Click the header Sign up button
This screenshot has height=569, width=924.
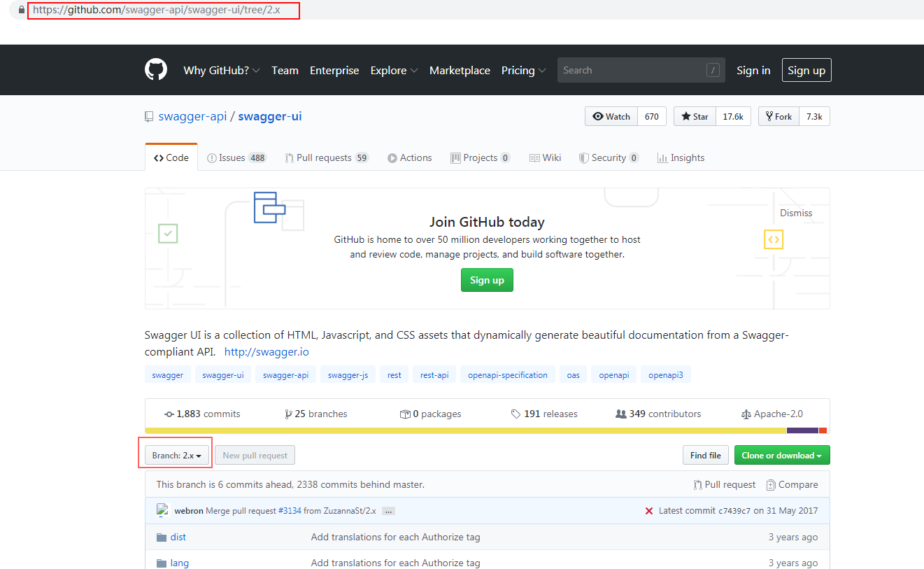coord(806,70)
